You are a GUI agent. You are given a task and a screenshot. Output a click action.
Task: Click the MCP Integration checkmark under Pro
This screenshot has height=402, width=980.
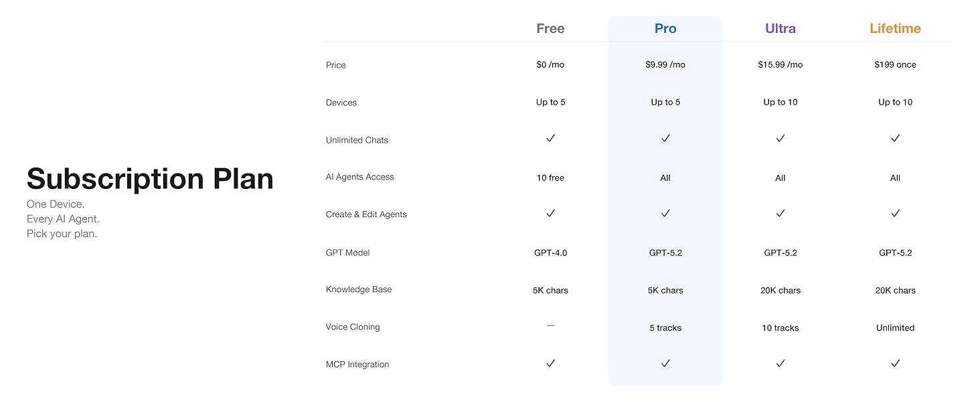coord(665,364)
